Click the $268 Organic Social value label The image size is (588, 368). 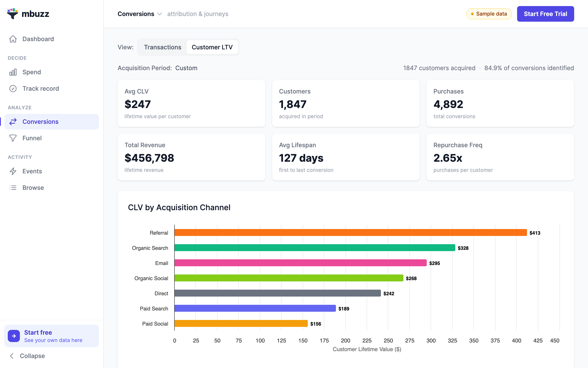coord(411,278)
